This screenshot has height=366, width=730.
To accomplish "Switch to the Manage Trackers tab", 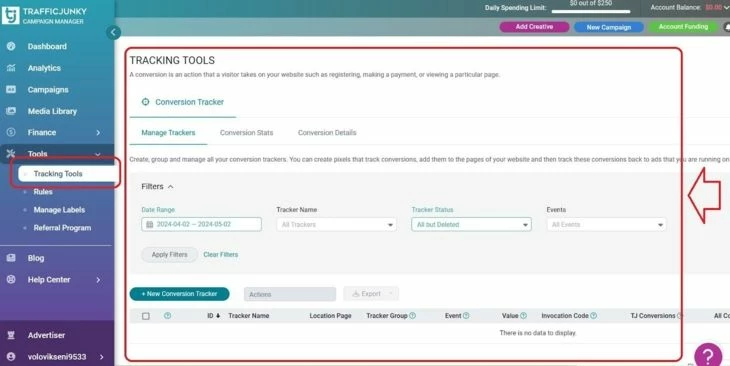I will coord(168,133).
